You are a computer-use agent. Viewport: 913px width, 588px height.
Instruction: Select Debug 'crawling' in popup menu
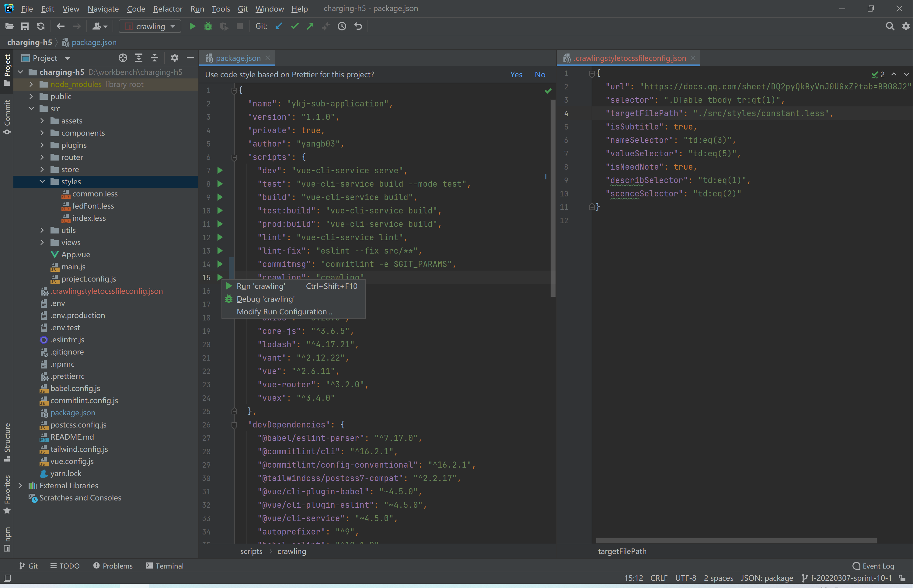pyautogui.click(x=266, y=299)
